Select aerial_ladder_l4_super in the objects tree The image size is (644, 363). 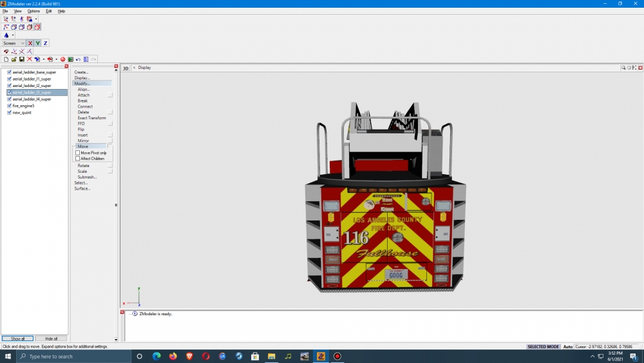tap(32, 99)
